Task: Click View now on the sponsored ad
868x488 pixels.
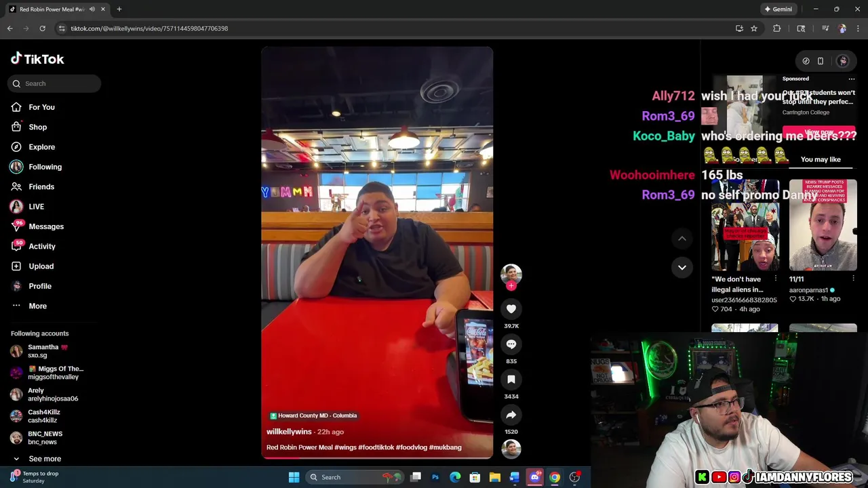Action: pyautogui.click(x=819, y=132)
